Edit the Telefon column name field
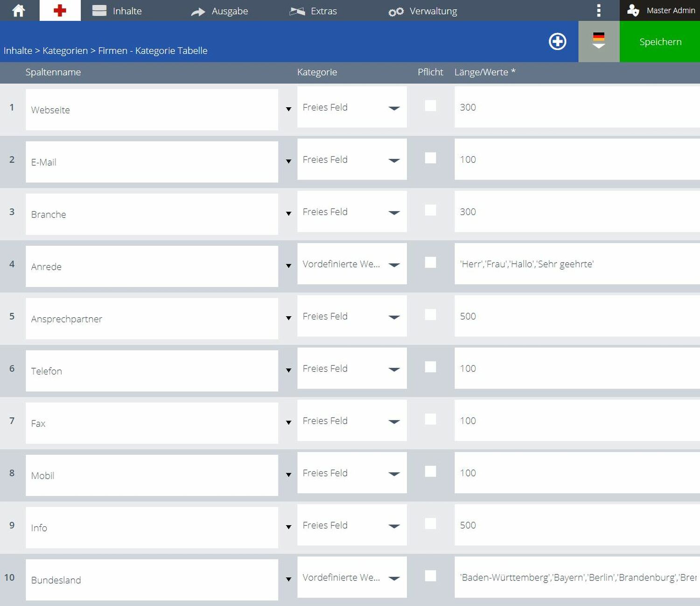The width and height of the screenshot is (700, 606). (x=152, y=371)
